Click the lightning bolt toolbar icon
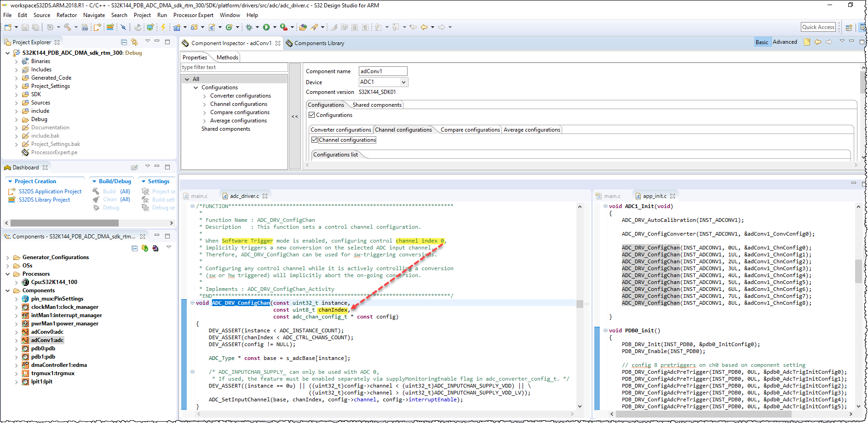This screenshot has width=868, height=423. pyautogui.click(x=163, y=27)
